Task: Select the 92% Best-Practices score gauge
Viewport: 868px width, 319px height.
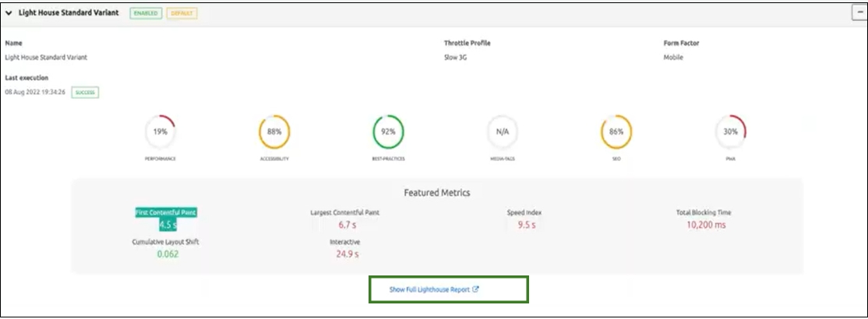Action: point(388,132)
